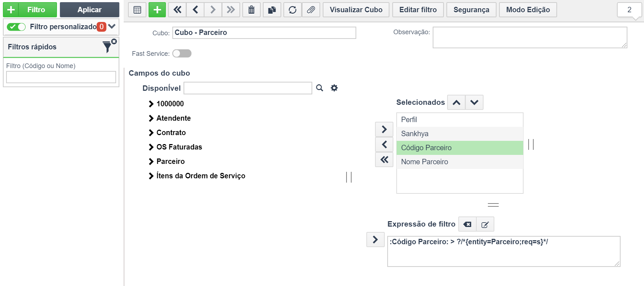Click the filter expression text area
Screen dimensions: 644x286
504,251
